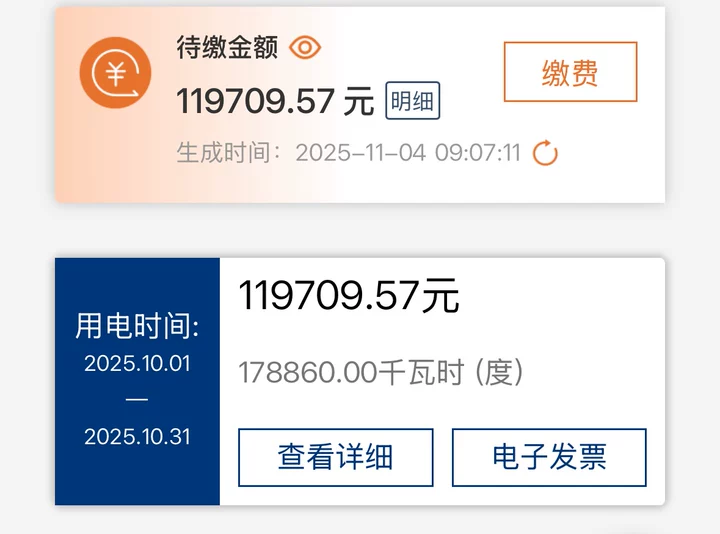
Task: Open the 电子发票 e-invoice
Action: click(x=549, y=457)
